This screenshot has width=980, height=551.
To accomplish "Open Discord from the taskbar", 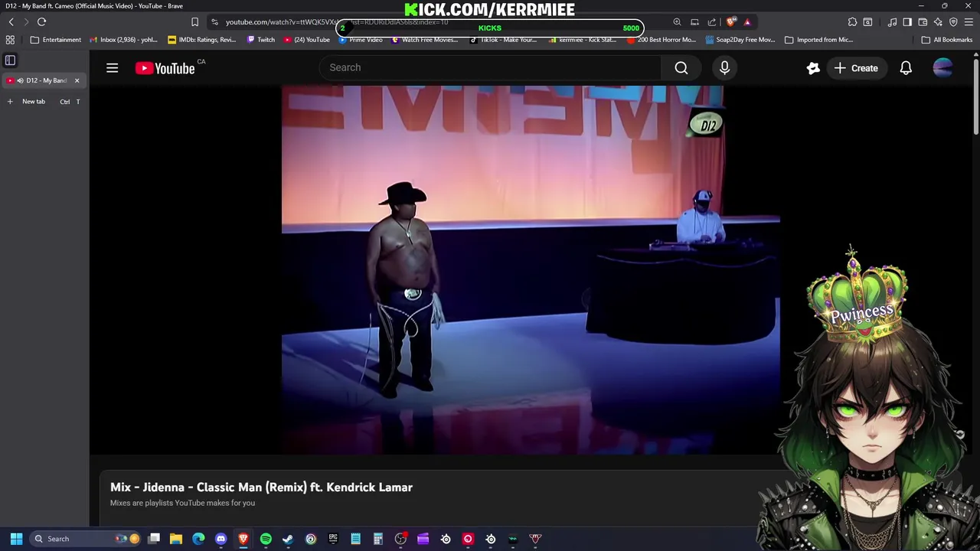I will (x=220, y=539).
